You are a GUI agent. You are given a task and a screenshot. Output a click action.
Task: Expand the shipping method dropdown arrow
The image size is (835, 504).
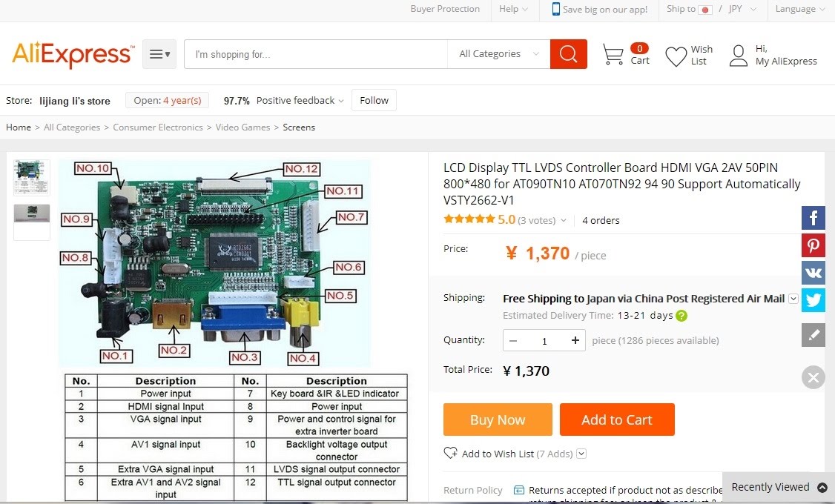pos(793,299)
